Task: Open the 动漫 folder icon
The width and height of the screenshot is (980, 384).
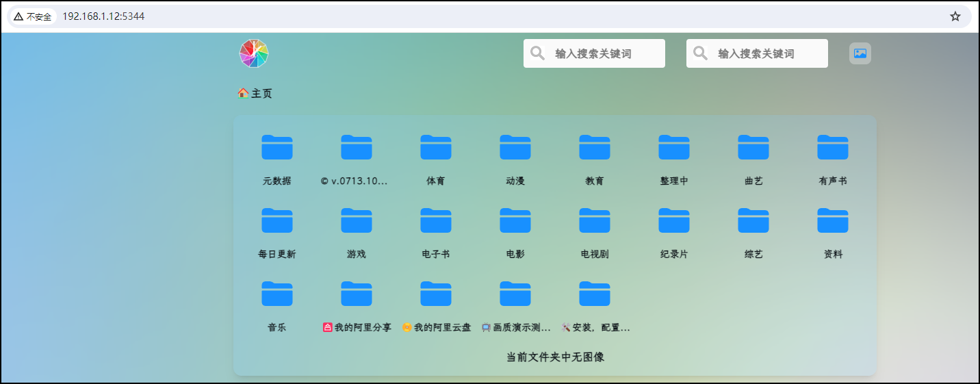Action: [x=515, y=147]
